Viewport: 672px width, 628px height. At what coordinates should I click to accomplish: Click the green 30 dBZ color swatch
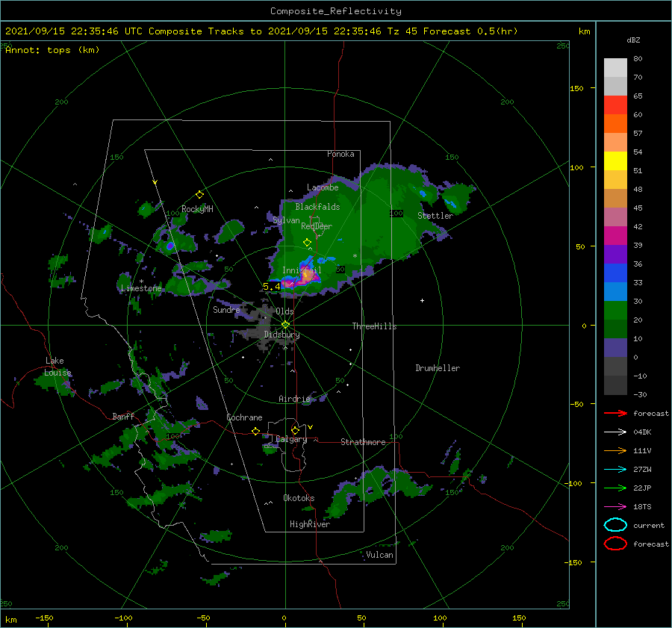615,311
